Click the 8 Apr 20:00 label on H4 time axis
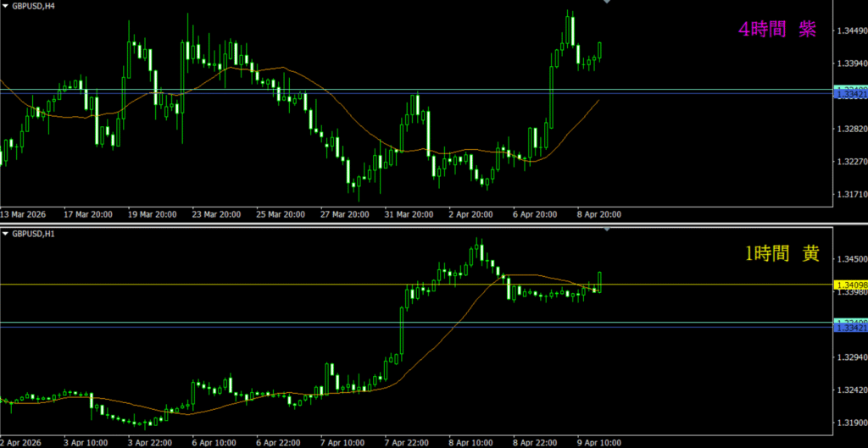The height and width of the screenshot is (448, 868). [598, 214]
